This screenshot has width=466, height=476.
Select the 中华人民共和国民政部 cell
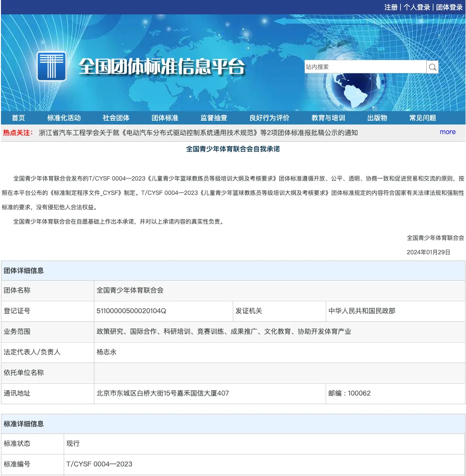(x=396, y=311)
